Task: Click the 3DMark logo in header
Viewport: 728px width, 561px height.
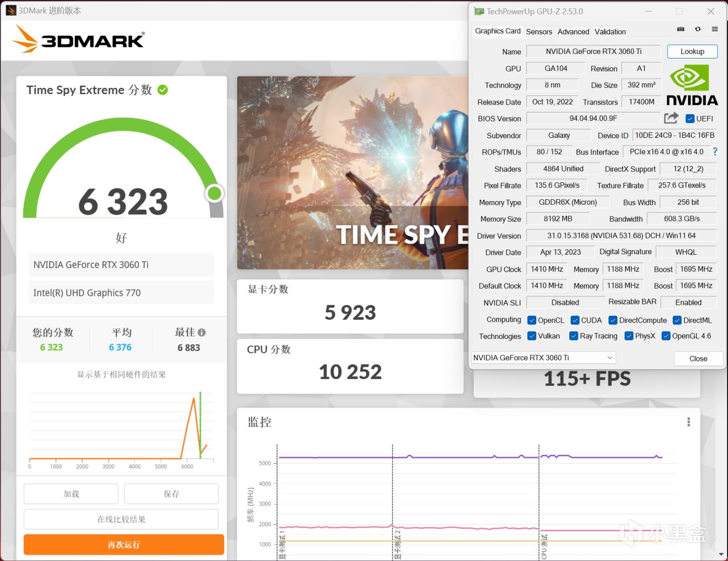Action: (79, 39)
